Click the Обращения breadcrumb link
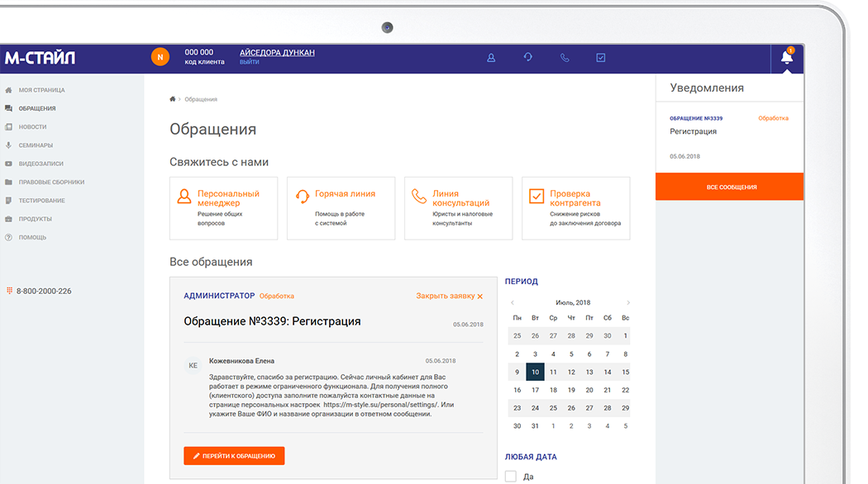Image resolution: width=868 pixels, height=484 pixels. (x=201, y=100)
